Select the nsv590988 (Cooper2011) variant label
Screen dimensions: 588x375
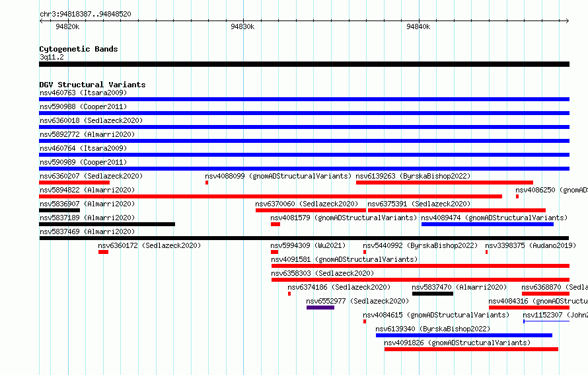point(83,106)
